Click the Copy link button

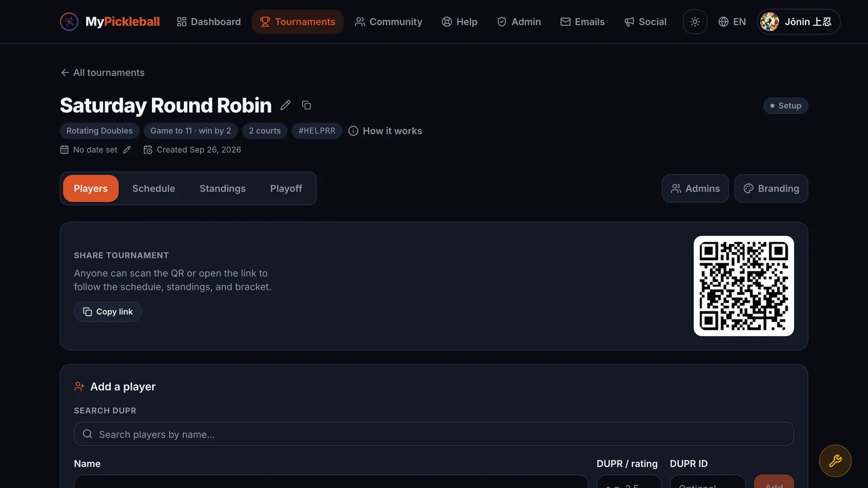pos(108,312)
